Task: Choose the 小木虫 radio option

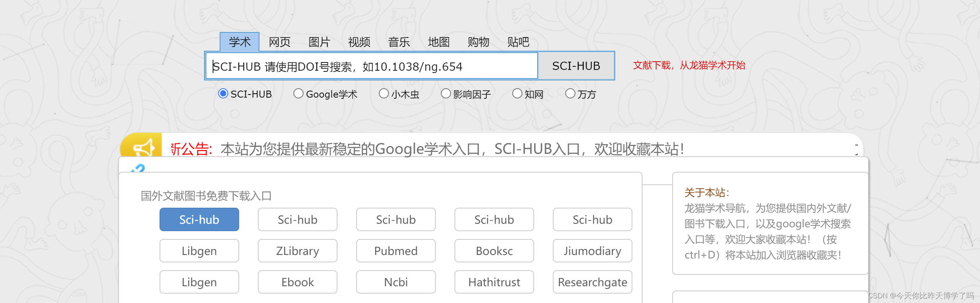Action: 384,94
